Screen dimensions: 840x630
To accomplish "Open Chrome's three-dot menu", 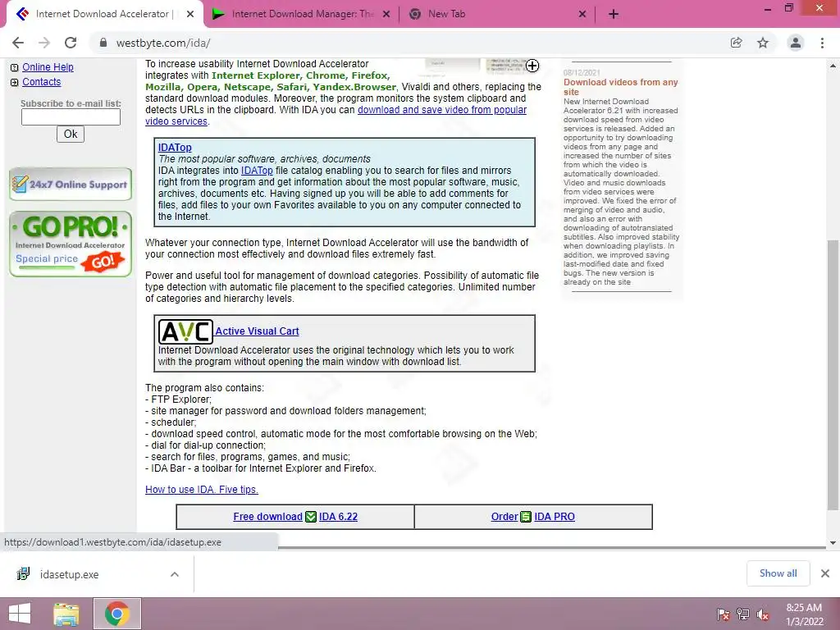I will (x=822, y=43).
